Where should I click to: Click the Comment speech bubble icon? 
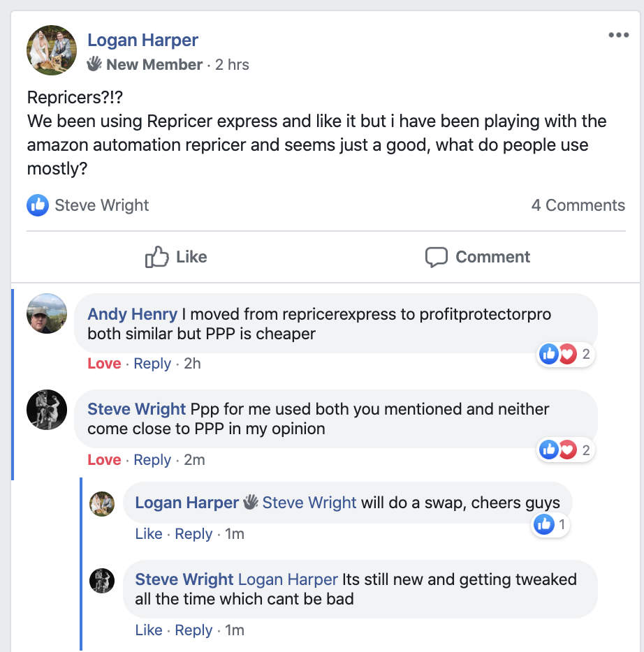(x=436, y=257)
